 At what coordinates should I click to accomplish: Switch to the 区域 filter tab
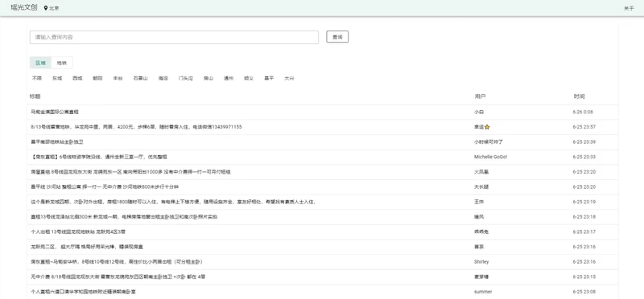click(x=41, y=63)
